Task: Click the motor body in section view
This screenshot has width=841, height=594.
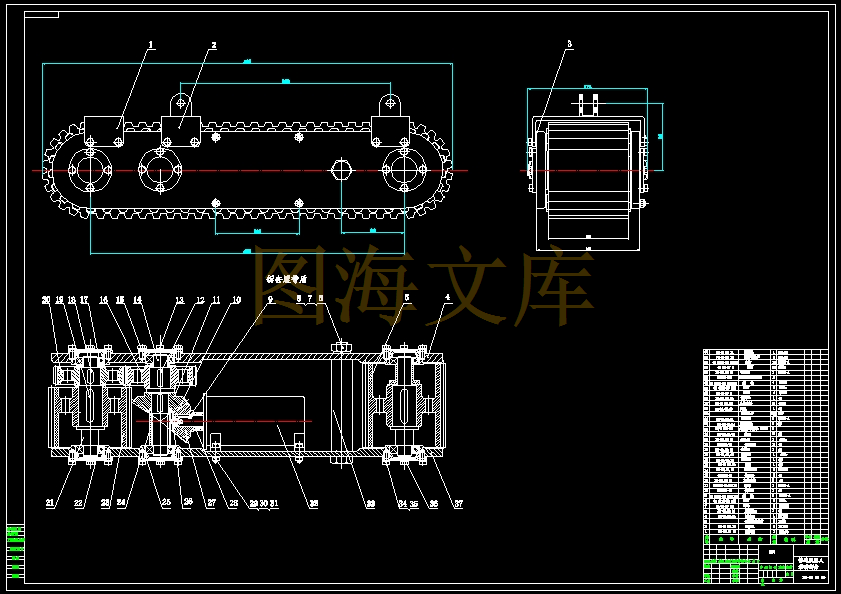Action: 255,421
